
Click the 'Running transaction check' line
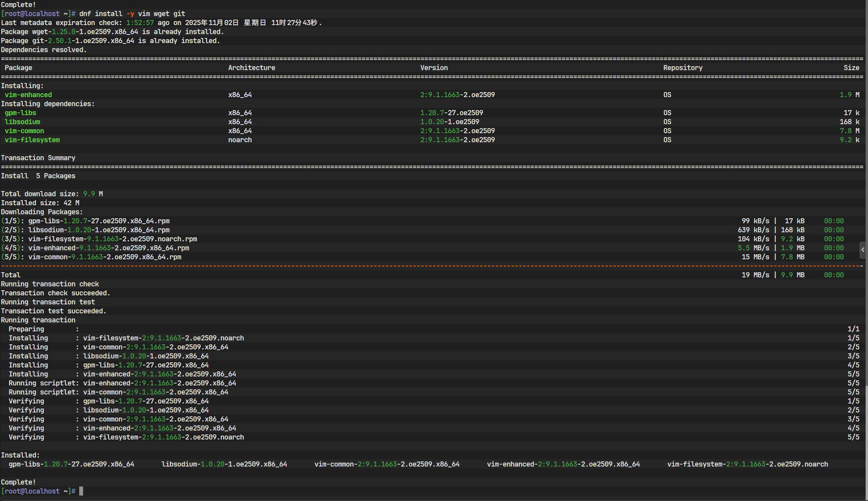point(50,284)
